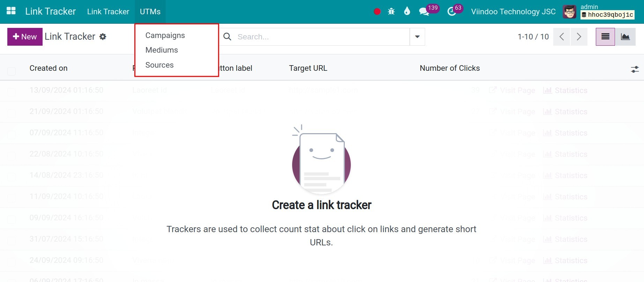This screenshot has width=644, height=282.
Task: Check the row dated 13/09/2024 01:16:50
Action: click(x=12, y=92)
